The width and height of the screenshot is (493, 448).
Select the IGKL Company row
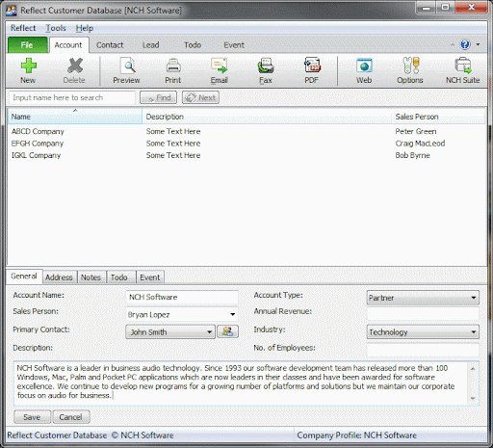coord(246,155)
